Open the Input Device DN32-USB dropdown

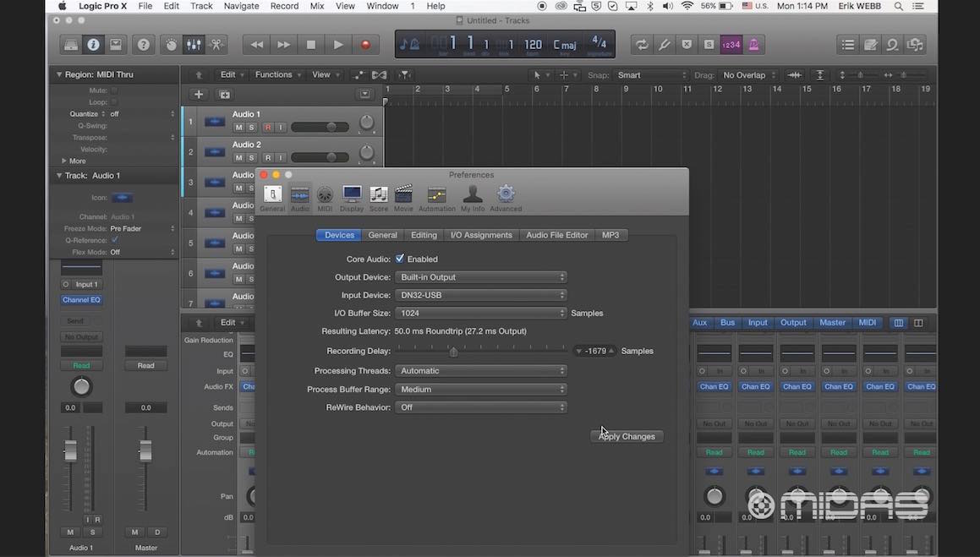pos(480,295)
